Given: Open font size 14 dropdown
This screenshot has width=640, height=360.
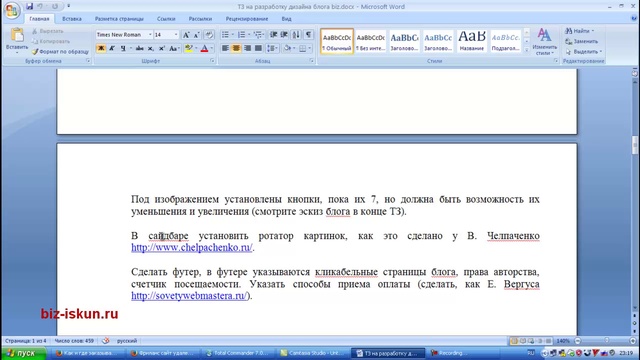Looking at the screenshot, I should click(176, 35).
